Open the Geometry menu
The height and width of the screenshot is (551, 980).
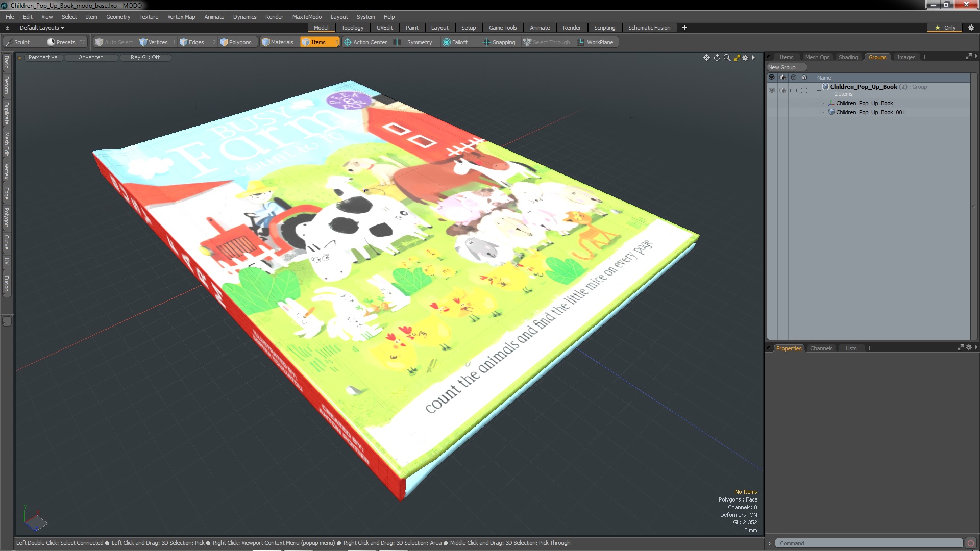118,17
